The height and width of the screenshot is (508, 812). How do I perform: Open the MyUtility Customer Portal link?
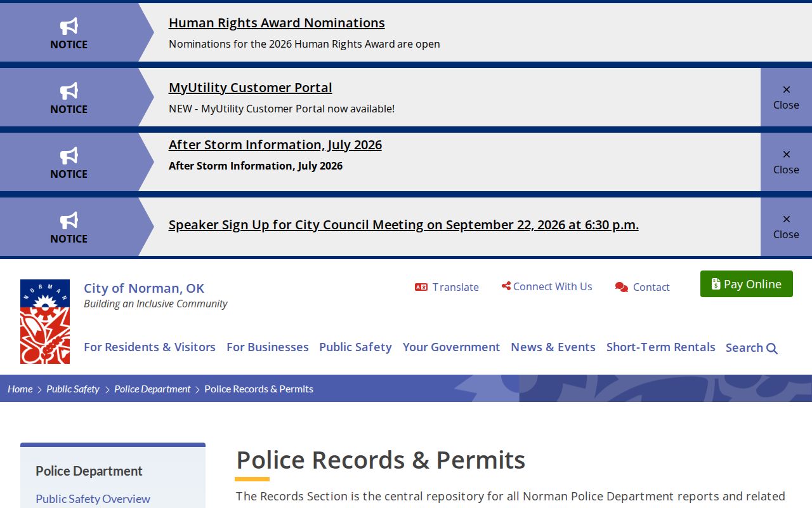(x=251, y=88)
